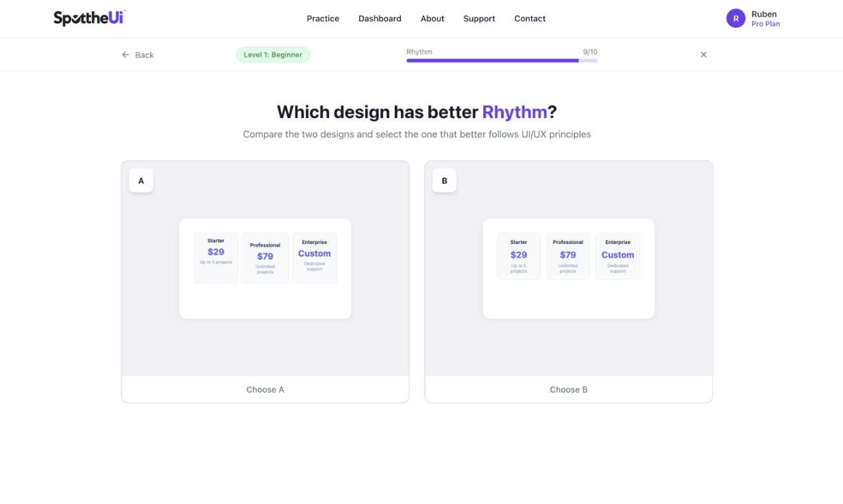Viewport: 843px width, 504px height.
Task: Click Professional $79 plan in design A
Action: pos(265,258)
